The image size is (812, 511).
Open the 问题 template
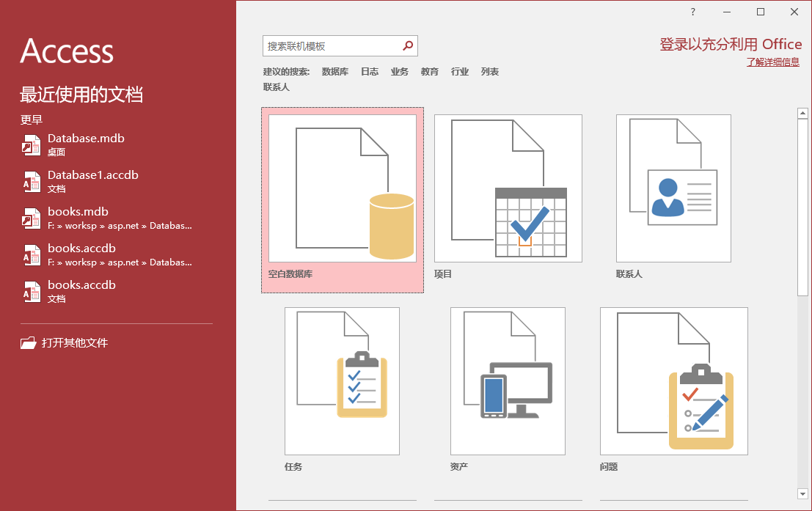point(673,381)
